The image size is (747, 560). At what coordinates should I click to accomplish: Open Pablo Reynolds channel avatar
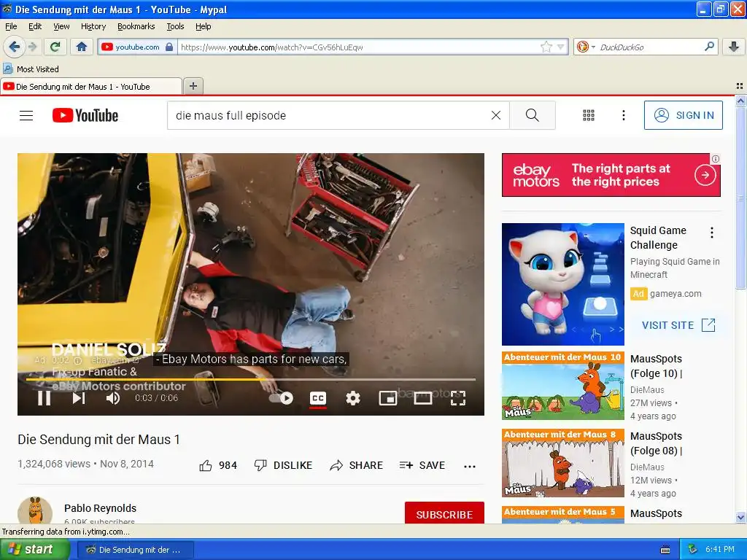coord(35,511)
